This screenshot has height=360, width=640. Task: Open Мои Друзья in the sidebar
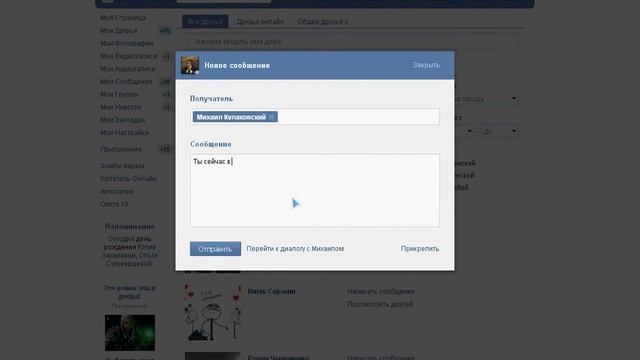point(119,31)
